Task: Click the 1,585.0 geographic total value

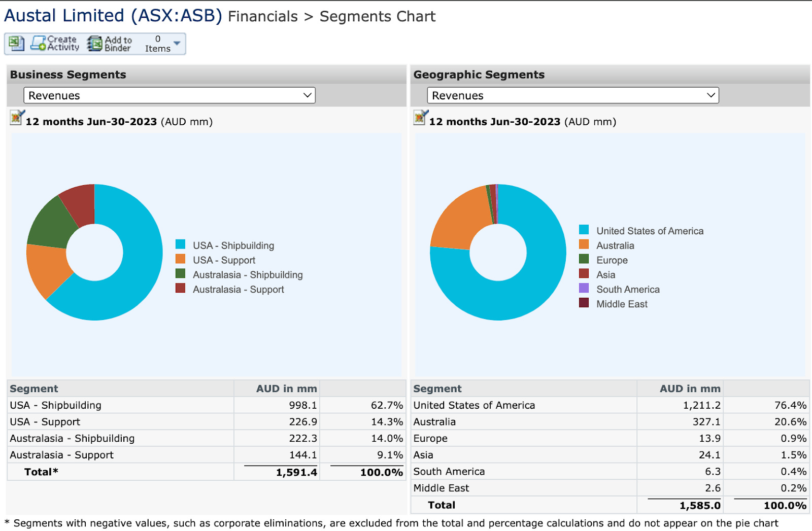Action: click(x=700, y=506)
